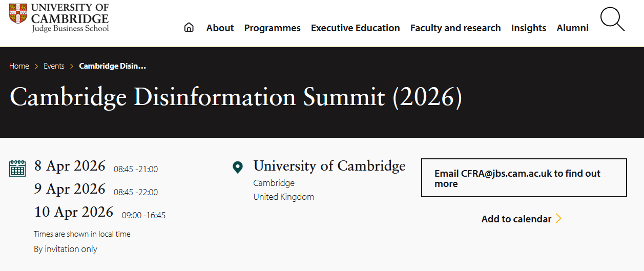644x271 pixels.
Task: Click Add to calendar link
Action: [516, 219]
